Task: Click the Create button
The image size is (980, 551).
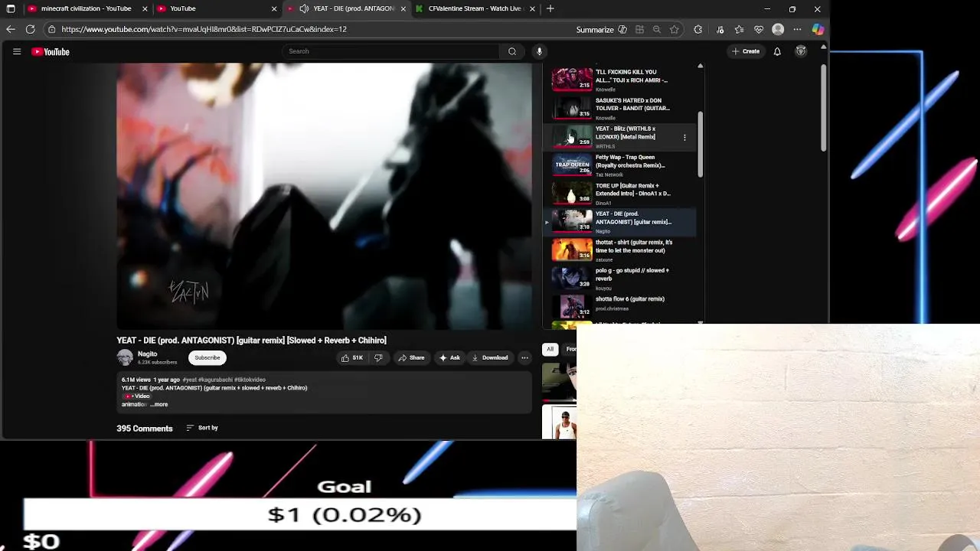Action: (746, 51)
